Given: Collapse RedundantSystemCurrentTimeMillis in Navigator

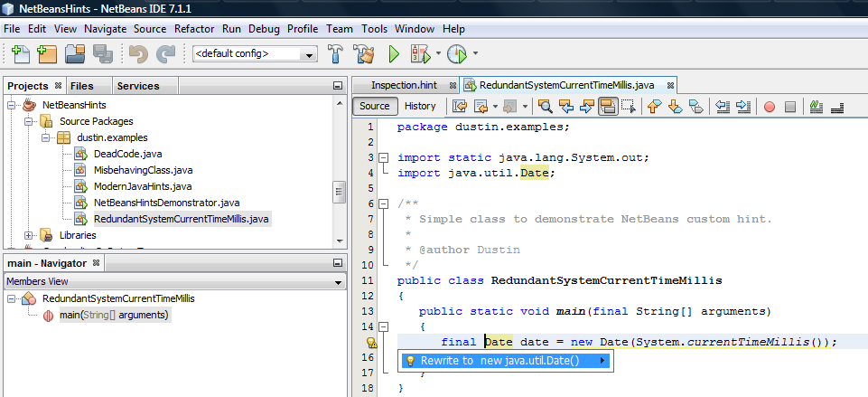Looking at the screenshot, I should 11,298.
